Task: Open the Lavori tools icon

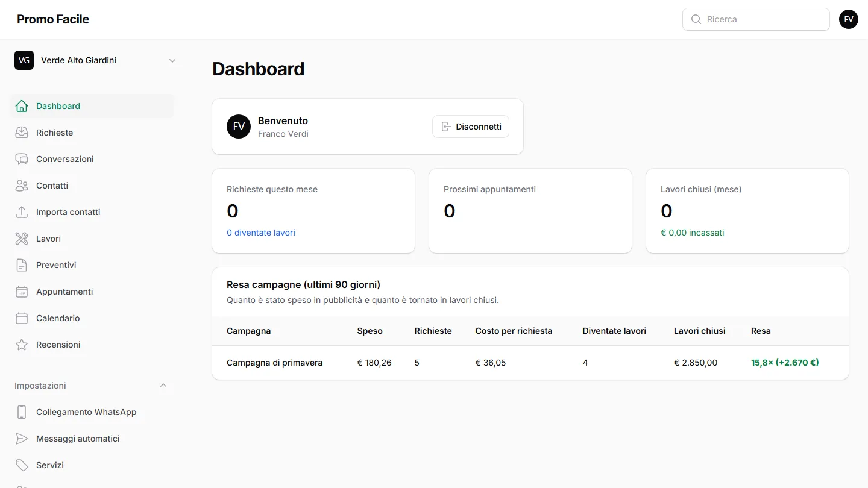Action: tap(22, 239)
